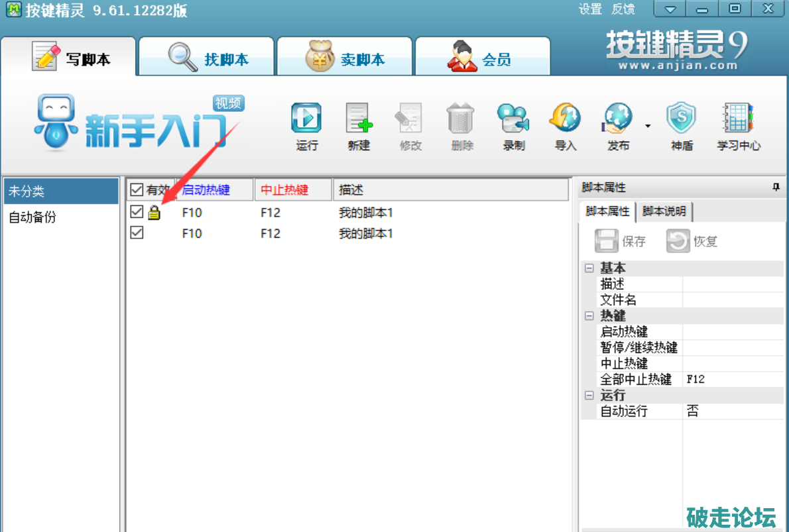789x532 pixels.
Task: Collapse the 基本 property group
Action: [x=588, y=268]
